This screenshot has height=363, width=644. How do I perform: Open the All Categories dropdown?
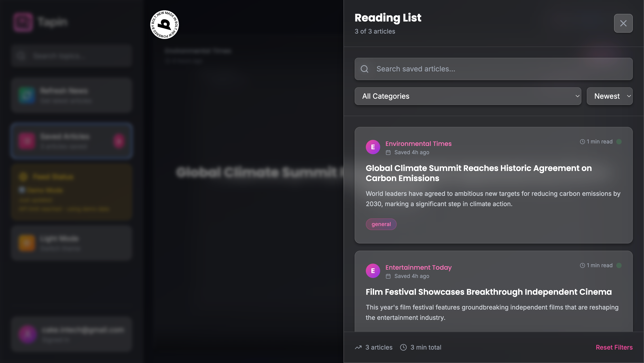coord(468,96)
